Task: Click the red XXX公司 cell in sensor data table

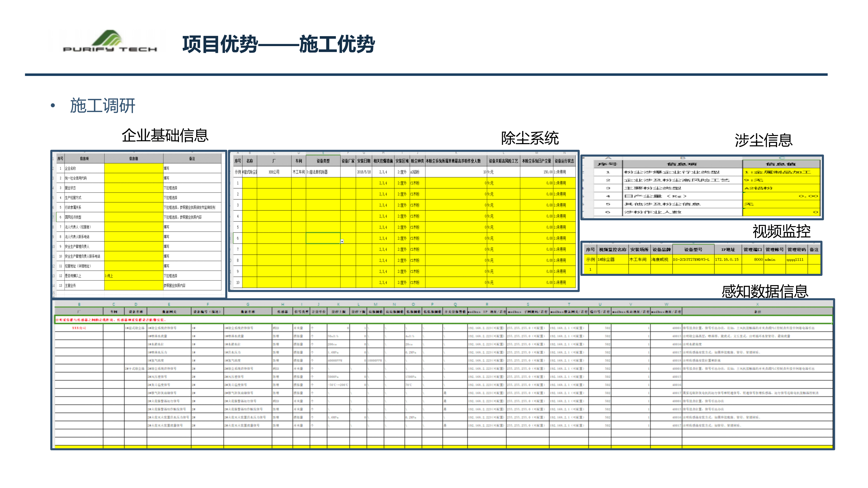Action: pos(79,328)
